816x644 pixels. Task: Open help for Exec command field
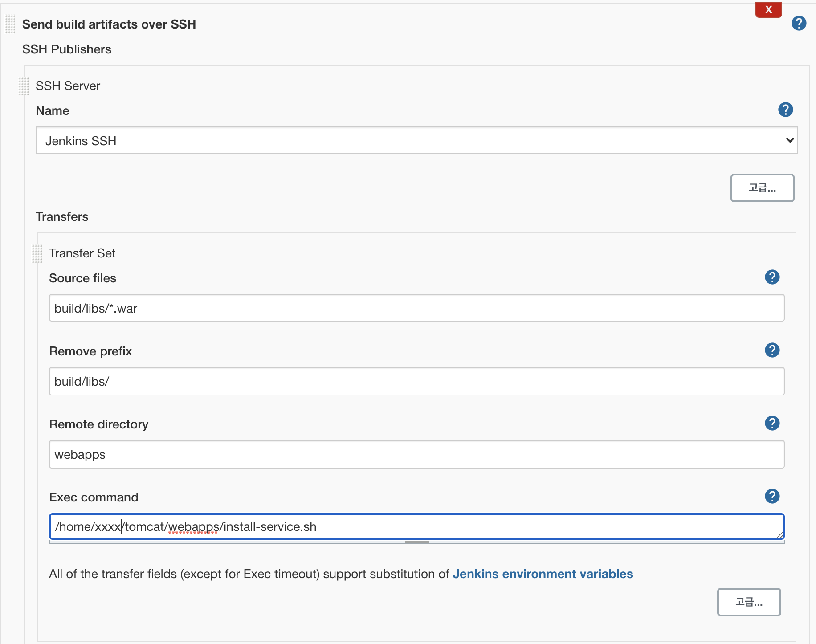coord(772,496)
